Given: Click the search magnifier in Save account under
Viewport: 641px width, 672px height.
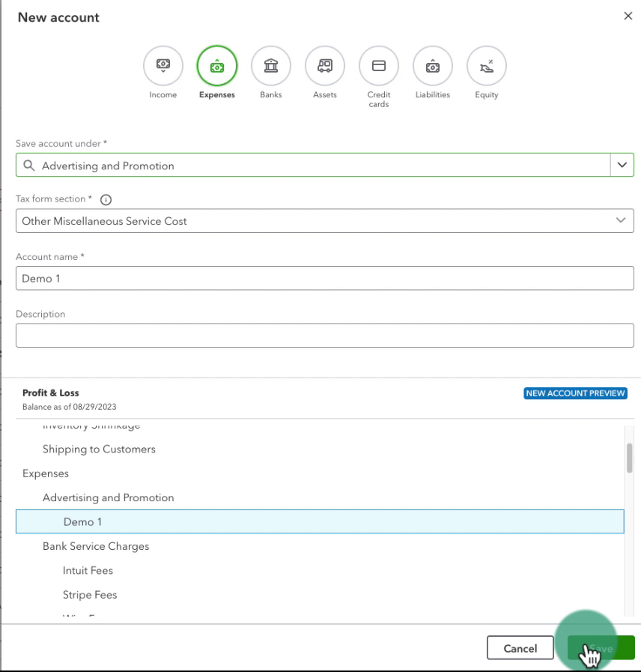Looking at the screenshot, I should [x=28, y=166].
